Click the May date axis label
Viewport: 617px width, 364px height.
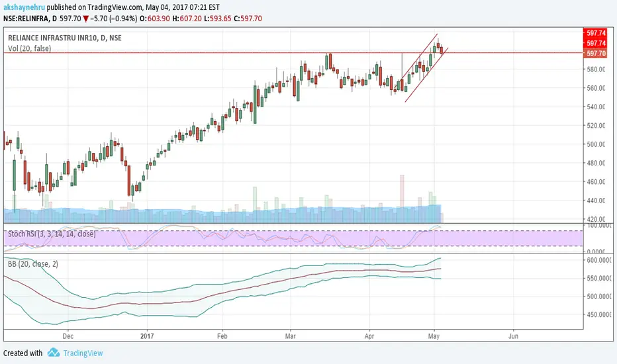click(434, 336)
